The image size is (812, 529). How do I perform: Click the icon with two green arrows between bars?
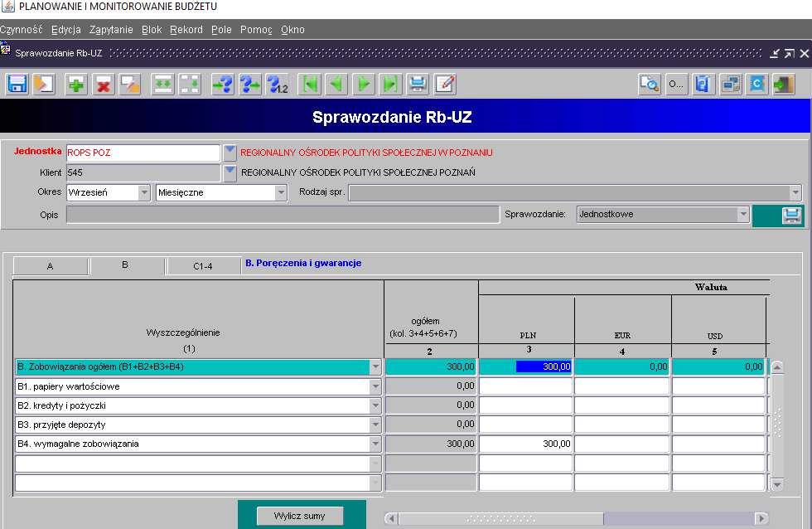point(162,84)
